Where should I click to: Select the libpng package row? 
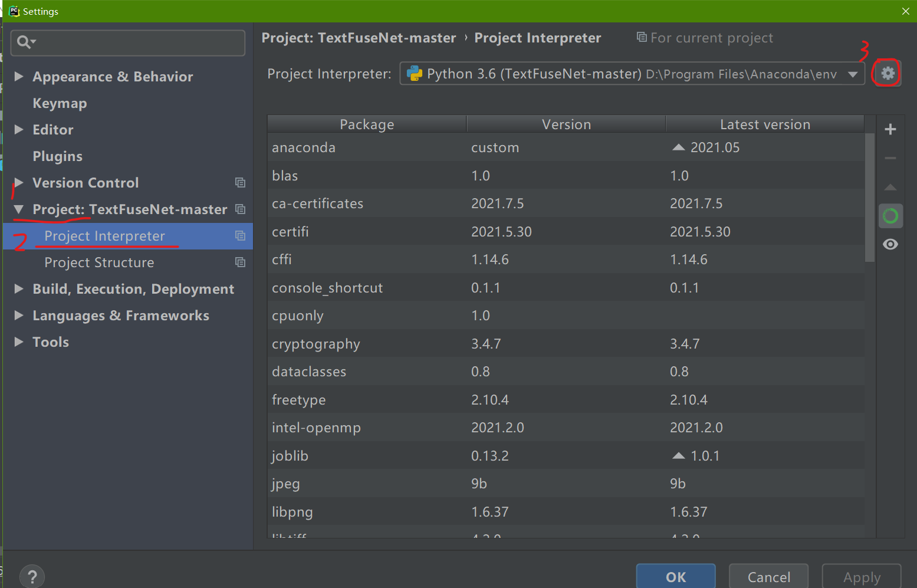[566, 512]
